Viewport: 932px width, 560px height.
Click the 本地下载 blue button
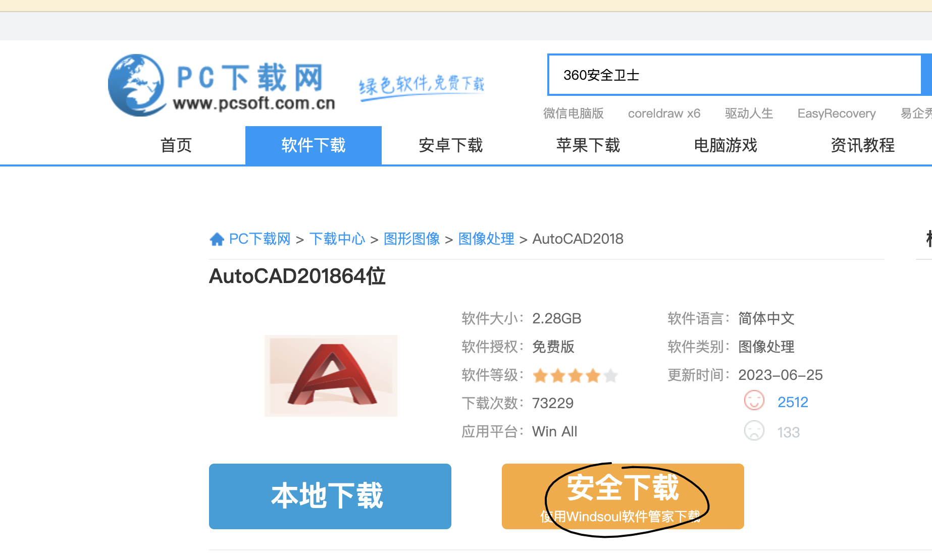(330, 496)
